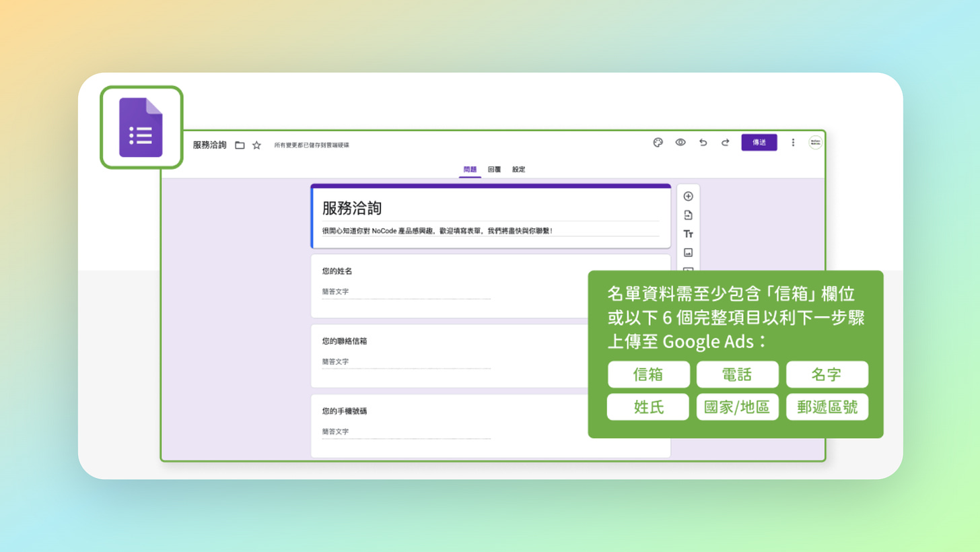Import questions using the side toolbar icon
The height and width of the screenshot is (552, 980).
coord(688,215)
